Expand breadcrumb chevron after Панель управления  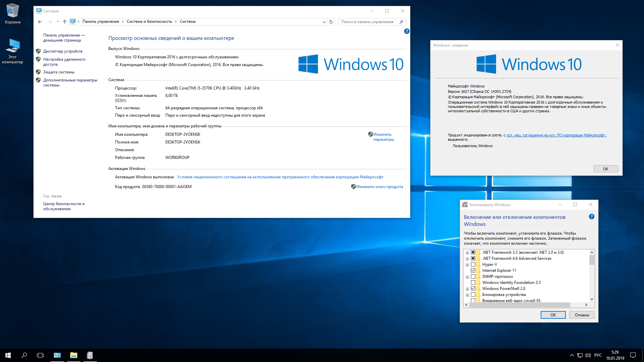click(123, 21)
